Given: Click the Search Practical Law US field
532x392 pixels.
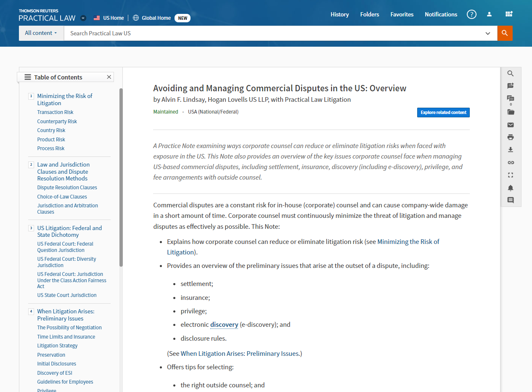Looking at the screenshot, I should tap(273, 33).
